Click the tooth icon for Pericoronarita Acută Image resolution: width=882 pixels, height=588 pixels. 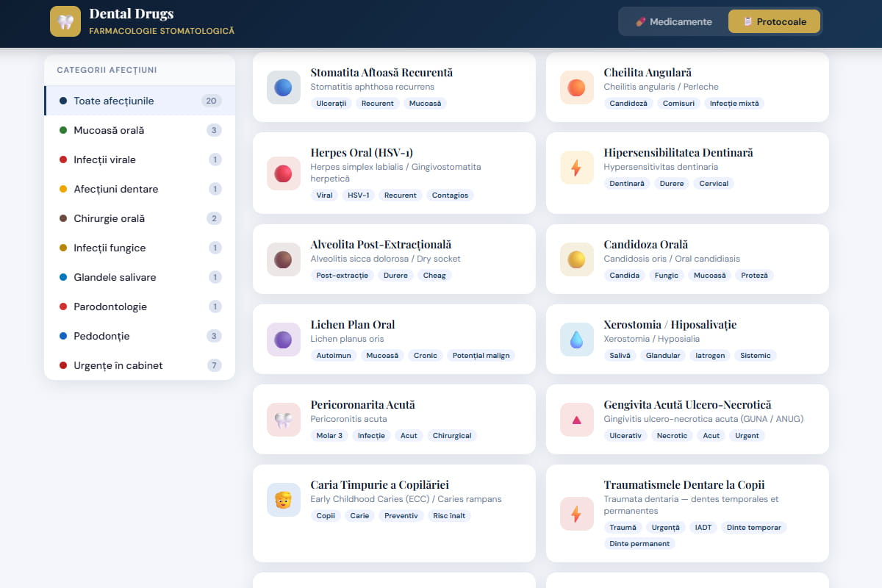pos(283,420)
